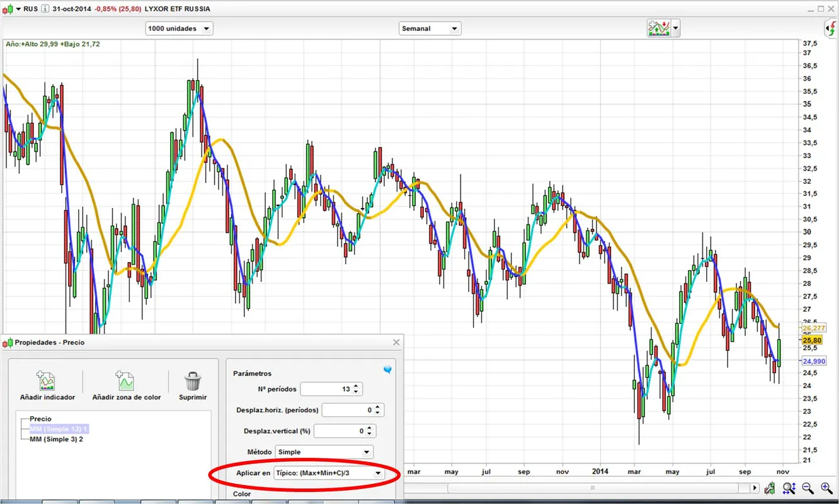Close the Propiedades - Precio dialog

(396, 342)
